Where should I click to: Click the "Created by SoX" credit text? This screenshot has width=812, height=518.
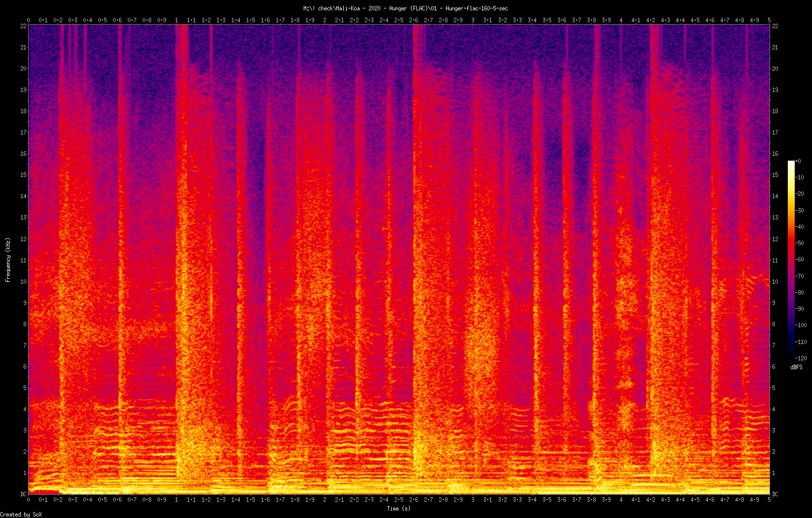(21, 515)
